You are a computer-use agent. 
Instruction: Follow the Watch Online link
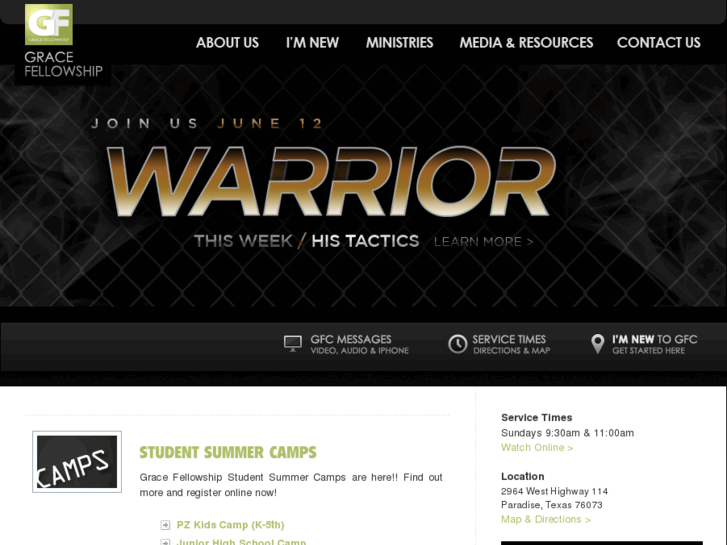coord(537,448)
